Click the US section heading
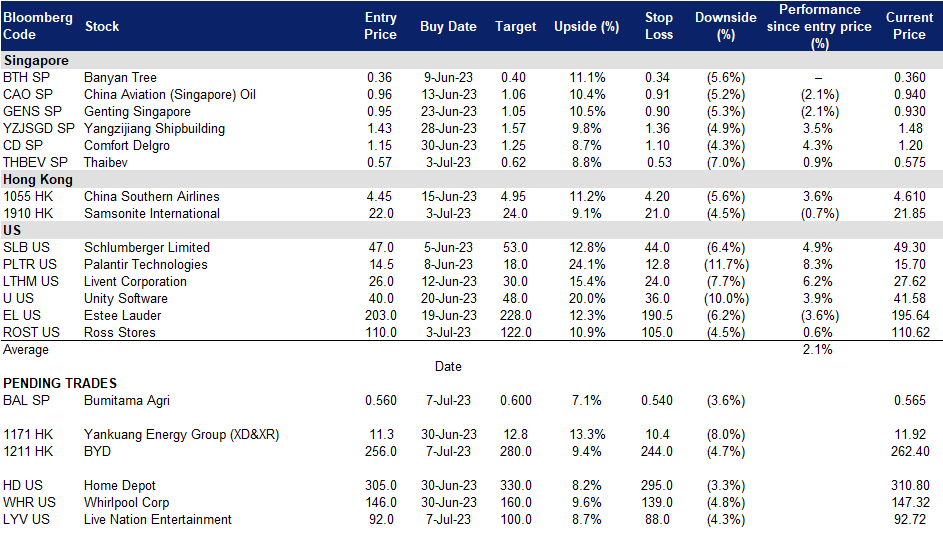 (x=12, y=230)
